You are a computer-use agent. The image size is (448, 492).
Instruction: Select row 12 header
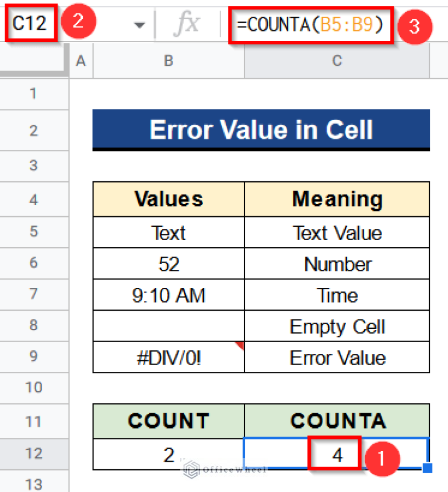tap(34, 454)
